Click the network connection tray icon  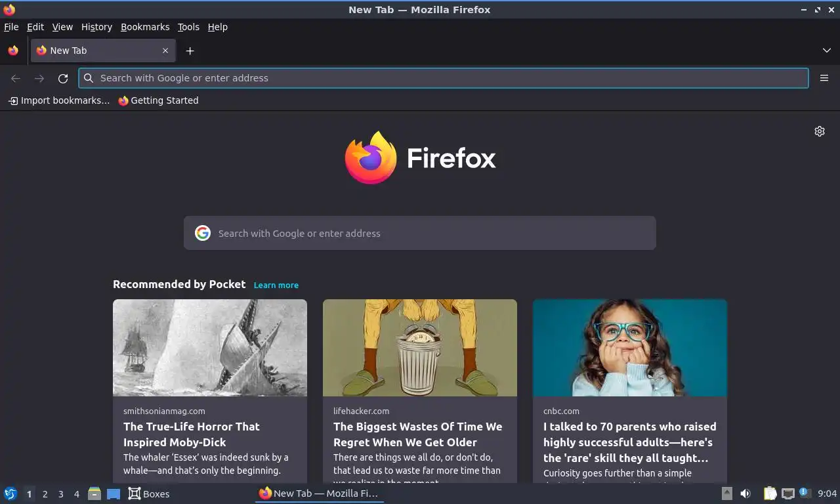point(787,493)
